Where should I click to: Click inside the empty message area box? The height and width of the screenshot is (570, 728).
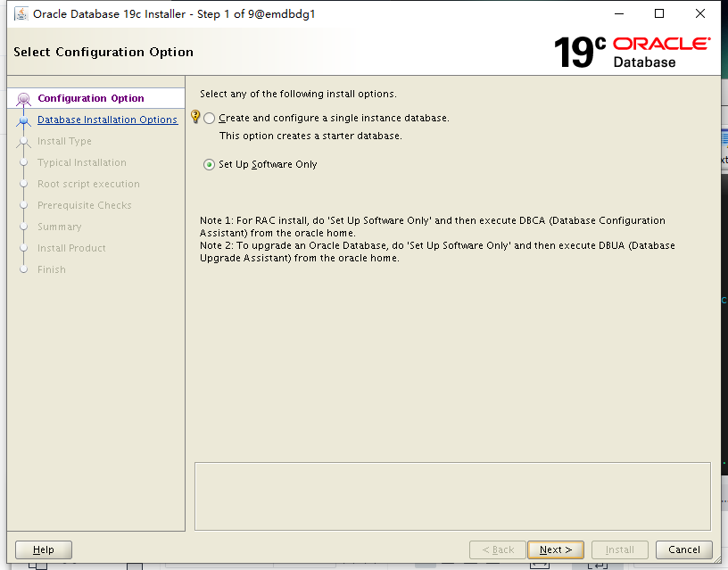click(452, 496)
